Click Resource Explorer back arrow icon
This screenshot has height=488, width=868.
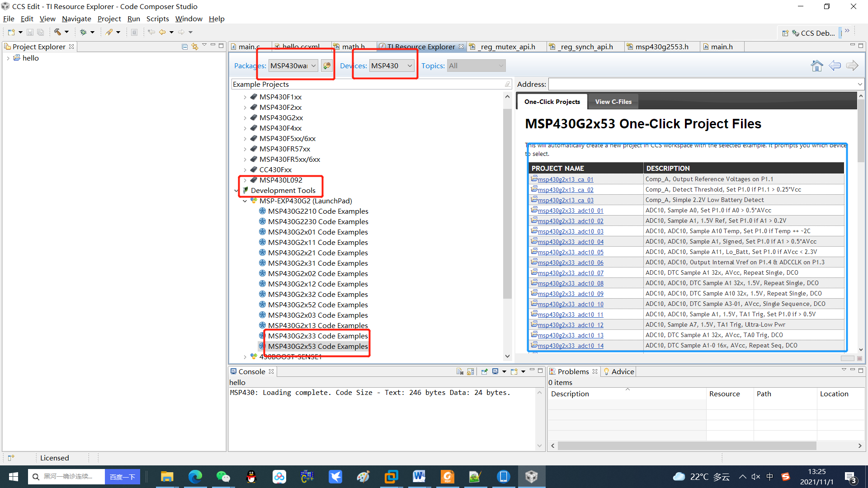[835, 66]
